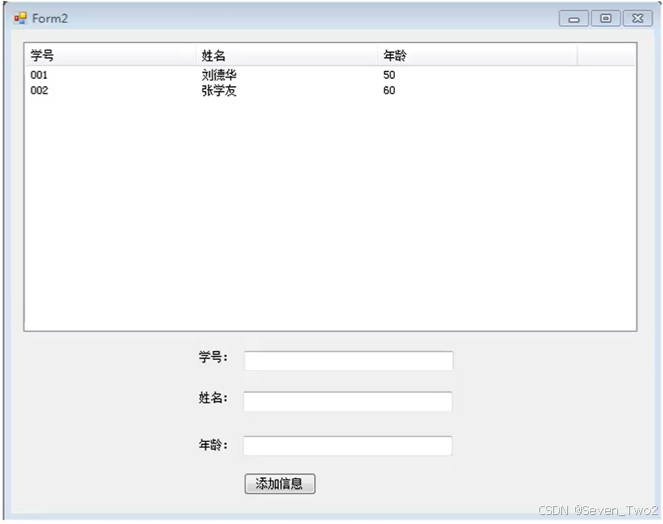The width and height of the screenshot is (663, 524).
Task: Maximize the Form2 window
Action: tap(605, 19)
